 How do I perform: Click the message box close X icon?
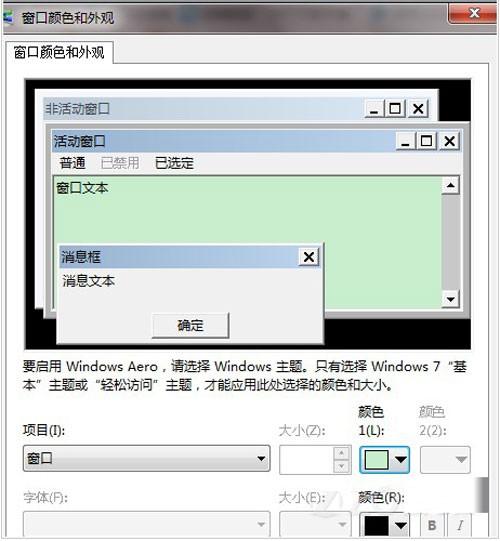(x=308, y=257)
